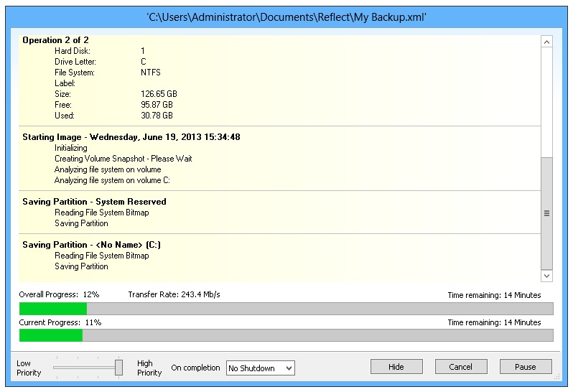Click the Hide button
573x392 pixels.
[396, 366]
